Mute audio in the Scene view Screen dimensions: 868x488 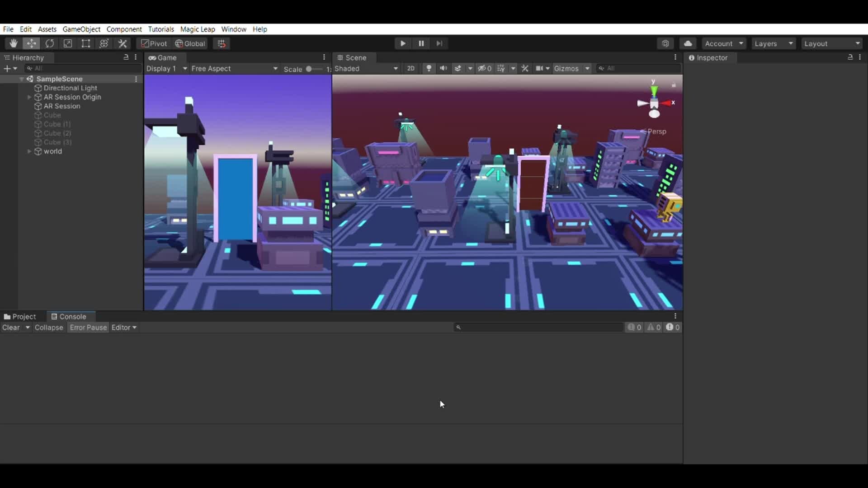[x=443, y=68]
